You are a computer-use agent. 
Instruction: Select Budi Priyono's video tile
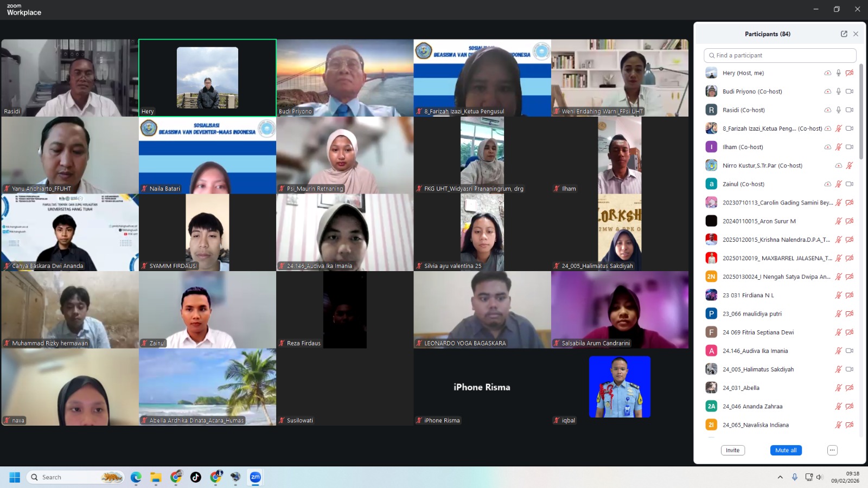pos(344,78)
